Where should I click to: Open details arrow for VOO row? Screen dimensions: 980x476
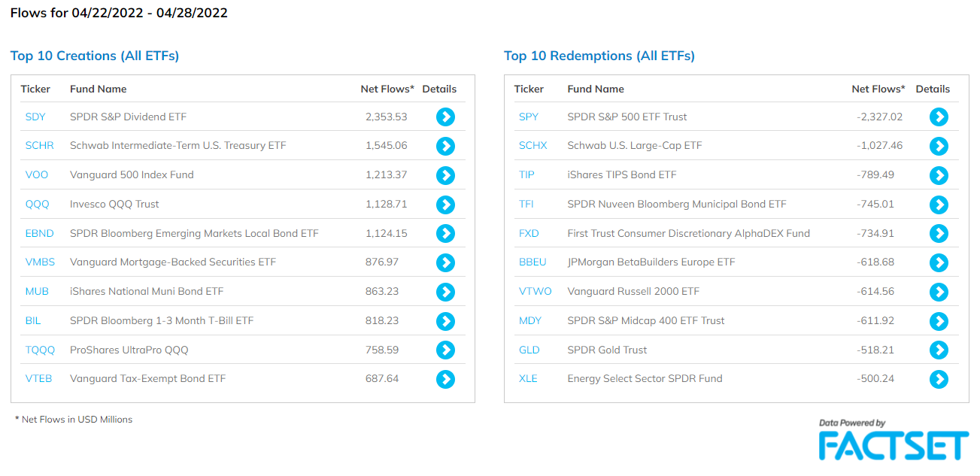click(x=446, y=175)
